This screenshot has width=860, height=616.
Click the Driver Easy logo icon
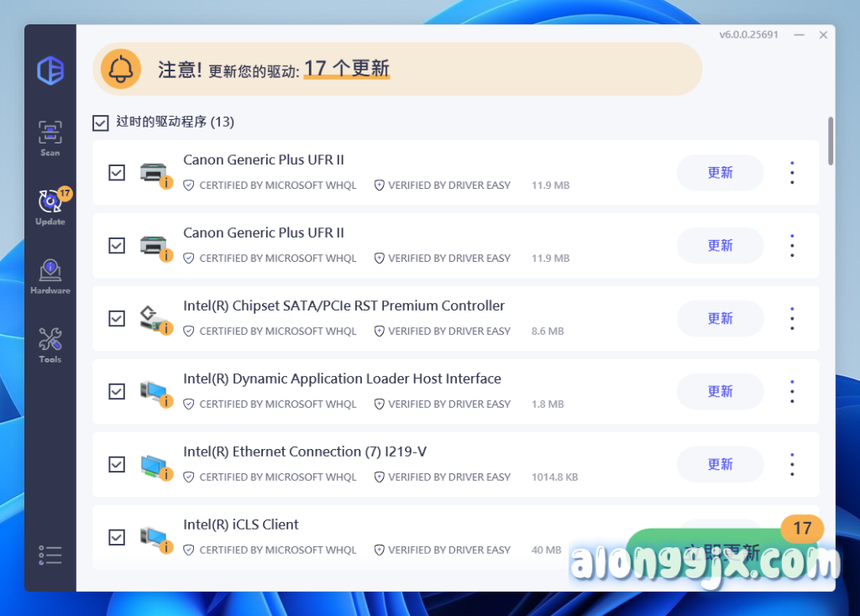(50, 70)
